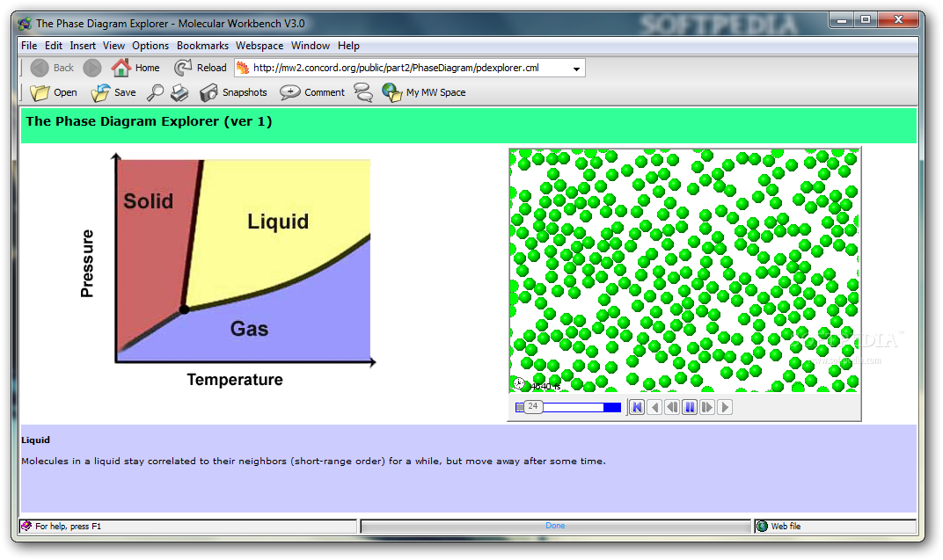The image size is (943, 560).
Task: Open the Bookmarks menu
Action: click(202, 46)
